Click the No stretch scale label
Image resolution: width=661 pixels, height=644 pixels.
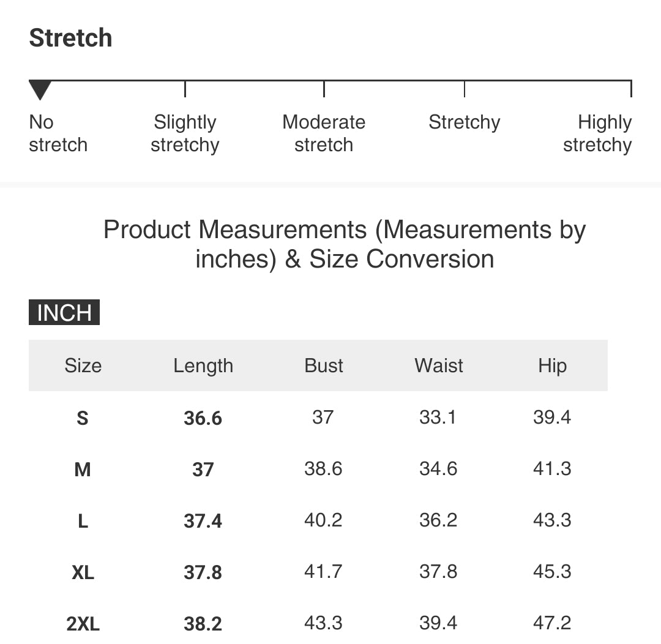(58, 133)
